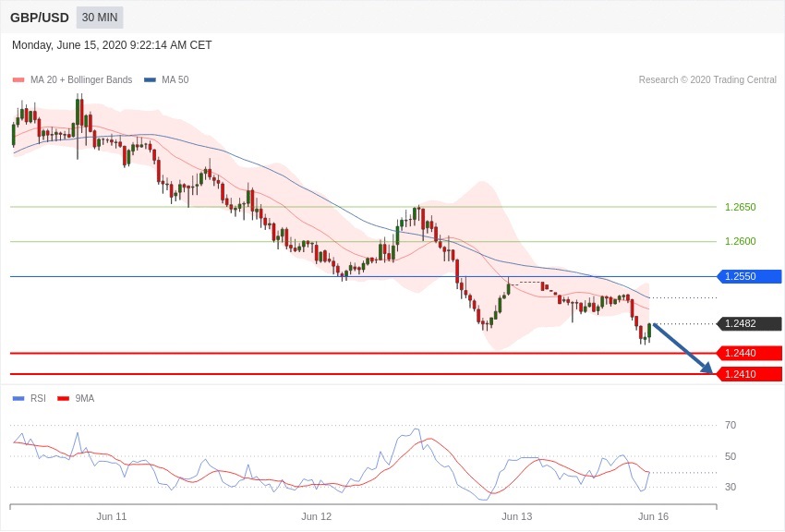Click the chart timestamp Monday, June 15, 2020

tap(112, 45)
